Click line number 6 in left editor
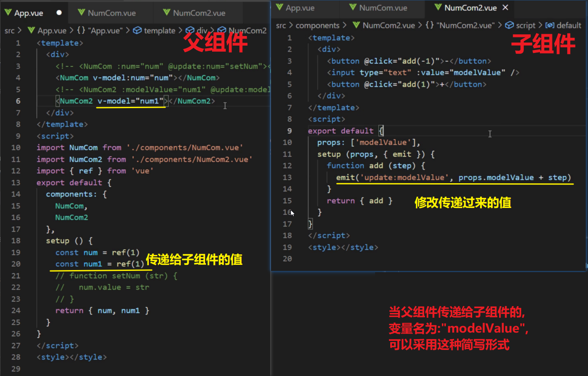588x376 pixels. tap(18, 101)
